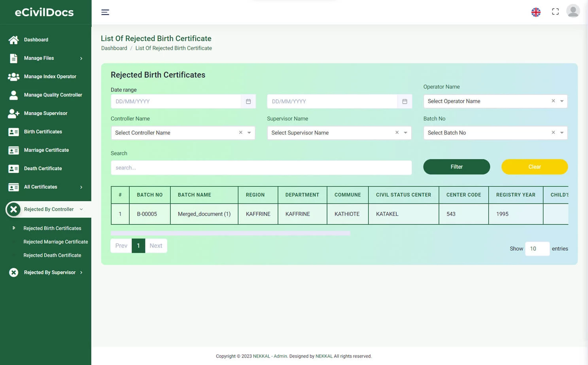Select the Manage Index Operator sidebar icon
This screenshot has height=365, width=588.
tap(13, 76)
